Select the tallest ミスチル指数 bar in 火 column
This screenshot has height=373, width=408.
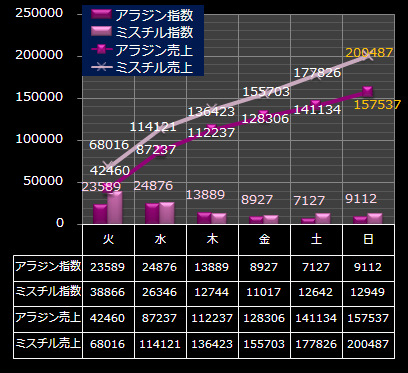pyautogui.click(x=115, y=207)
